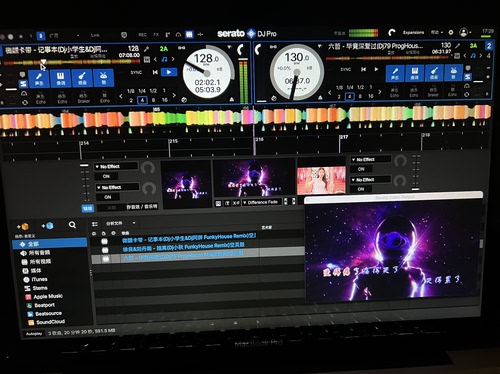Select 16-beat loop on right deck

370,96
